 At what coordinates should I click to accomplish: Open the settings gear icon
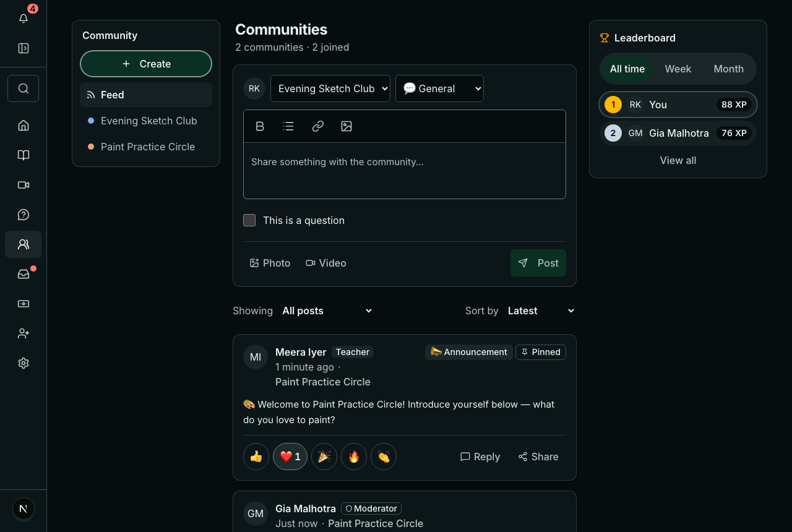(24, 363)
